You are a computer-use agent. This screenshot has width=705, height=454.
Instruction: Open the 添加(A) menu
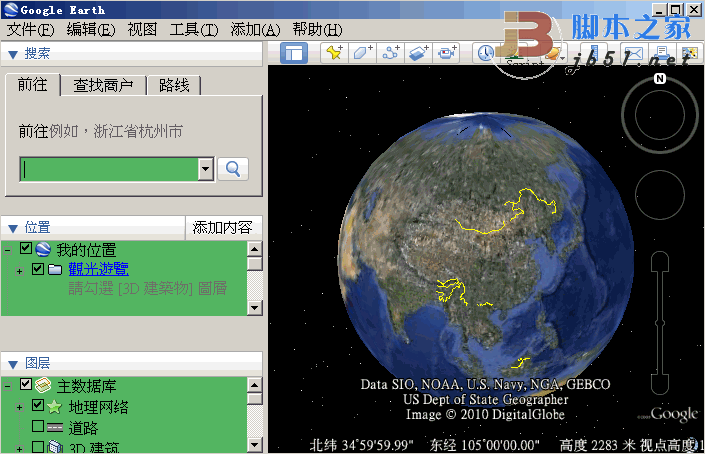255,30
